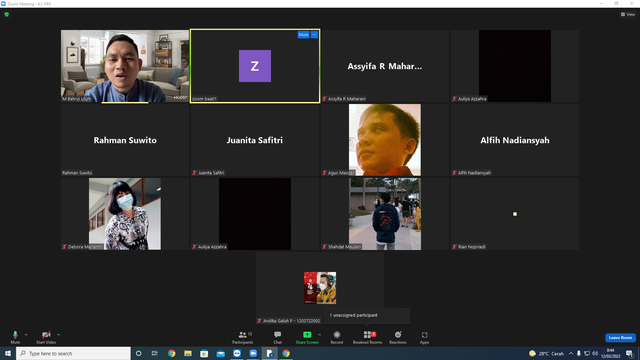Open the Windows notification center
The height and width of the screenshot is (360, 640).
click(629, 353)
